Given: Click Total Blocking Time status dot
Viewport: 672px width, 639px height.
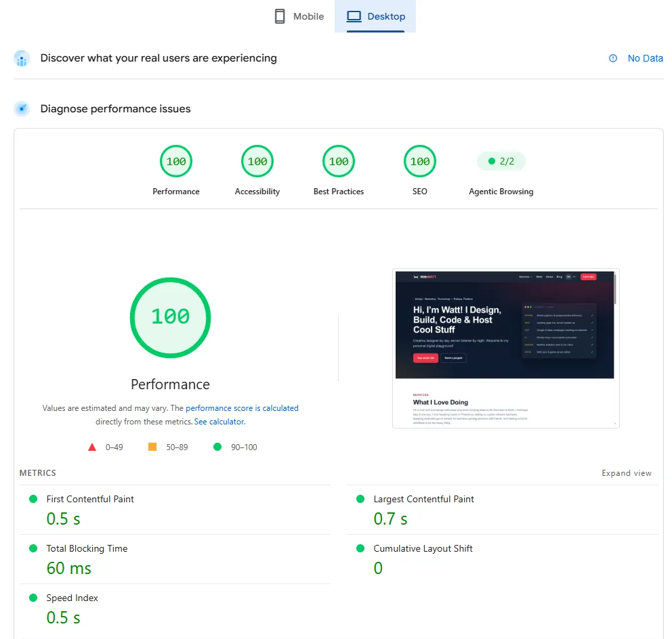Looking at the screenshot, I should 33,548.
